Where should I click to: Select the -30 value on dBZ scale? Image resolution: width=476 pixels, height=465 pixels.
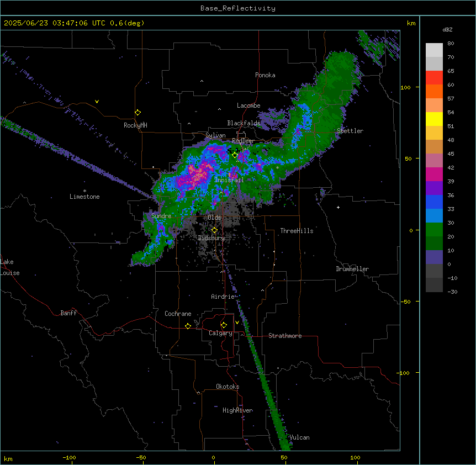[x=452, y=292]
